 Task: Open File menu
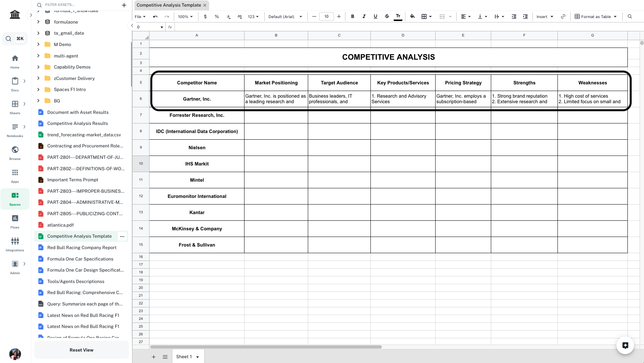point(140,17)
